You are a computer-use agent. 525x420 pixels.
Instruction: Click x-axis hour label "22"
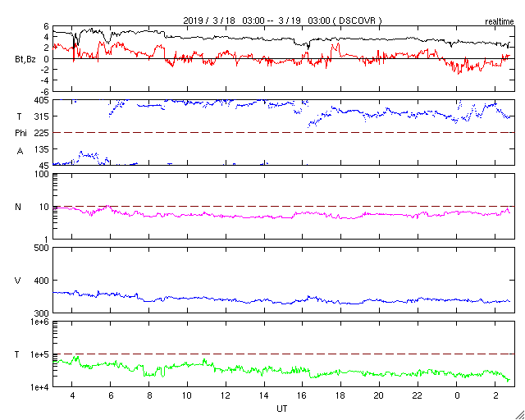tap(418, 395)
